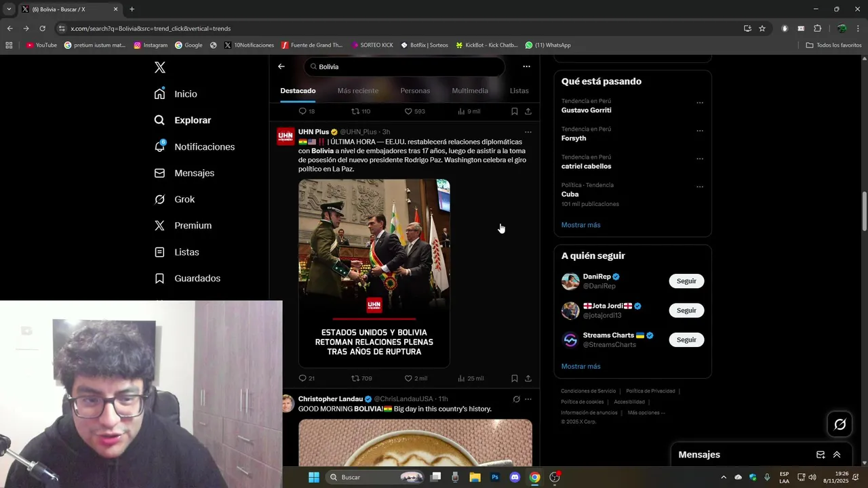
Task: Open options for the Gustavo Gorriti trend
Action: (x=700, y=103)
